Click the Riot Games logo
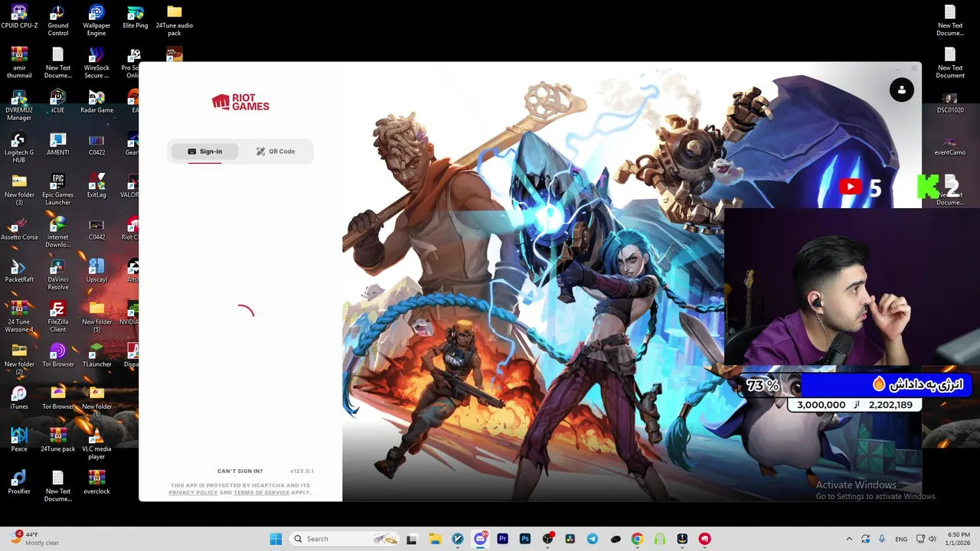The height and width of the screenshot is (551, 980). 240,103
